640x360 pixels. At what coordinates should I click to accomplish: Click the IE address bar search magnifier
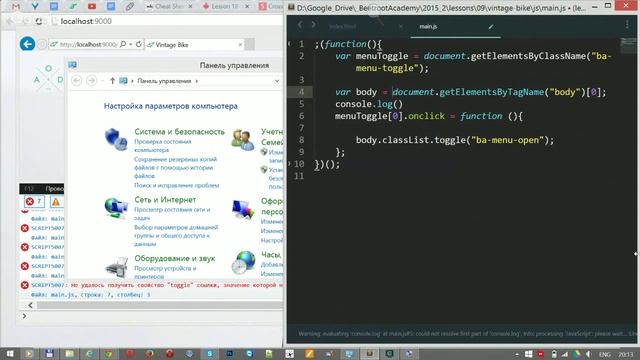(x=123, y=44)
